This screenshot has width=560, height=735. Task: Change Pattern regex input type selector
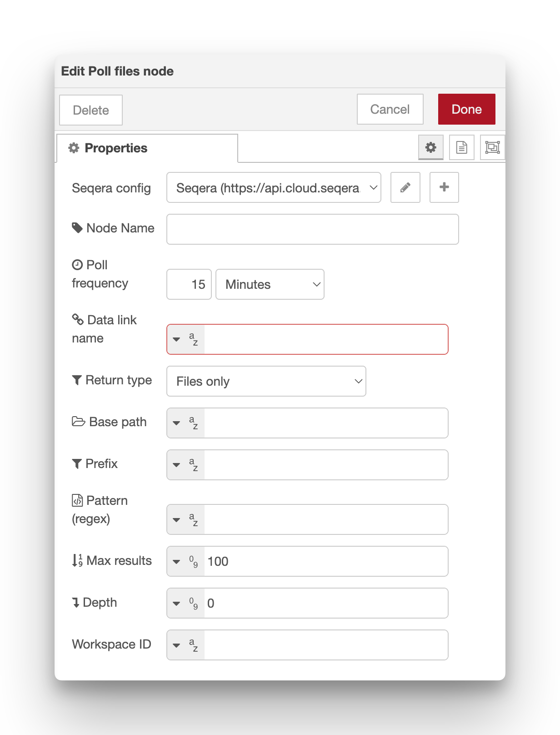(186, 519)
